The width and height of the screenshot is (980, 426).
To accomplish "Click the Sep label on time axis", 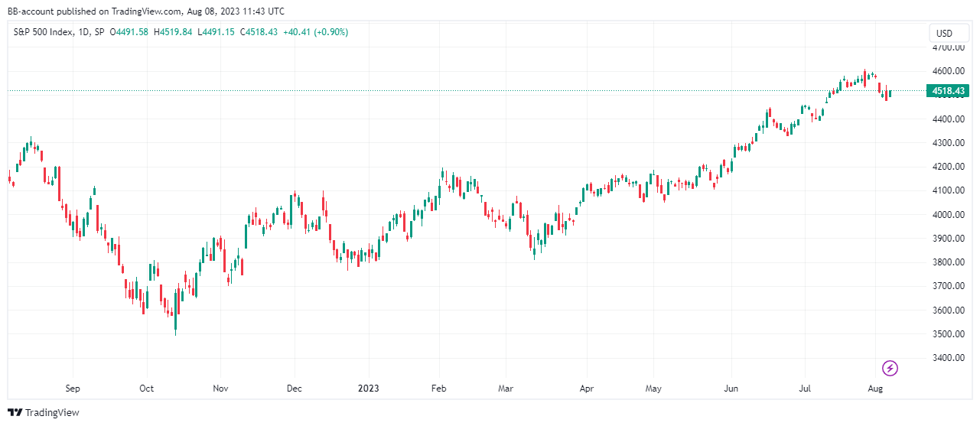I will (x=73, y=389).
